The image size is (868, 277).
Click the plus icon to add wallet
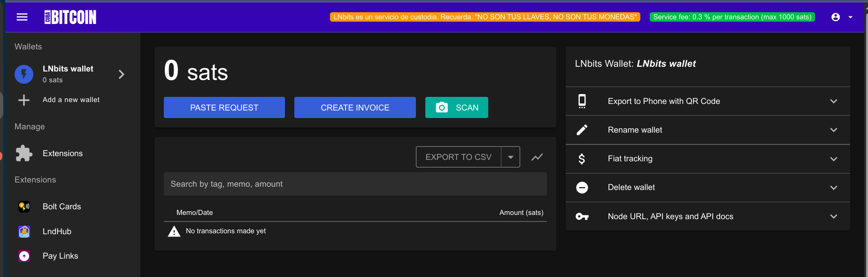tap(24, 100)
